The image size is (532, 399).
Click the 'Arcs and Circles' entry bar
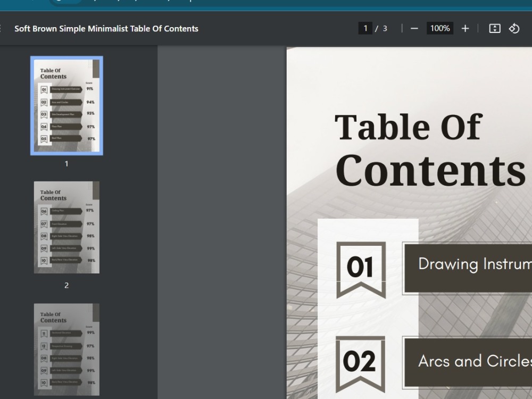pyautogui.click(x=468, y=362)
